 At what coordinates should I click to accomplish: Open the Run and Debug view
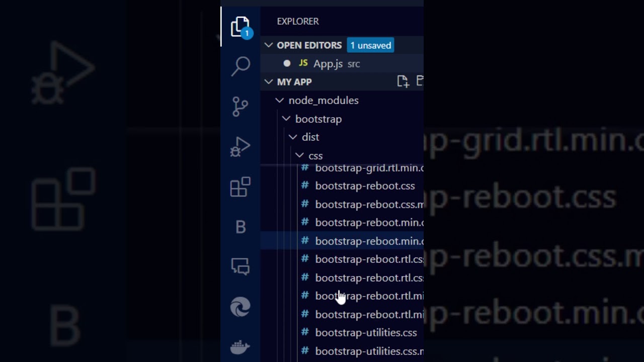[240, 147]
